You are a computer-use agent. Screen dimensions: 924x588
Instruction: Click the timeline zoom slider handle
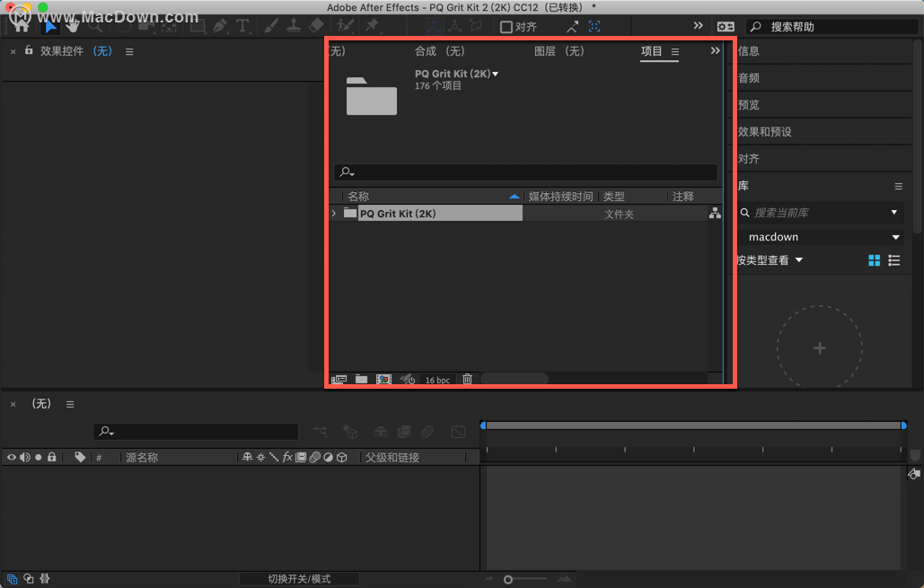508,580
